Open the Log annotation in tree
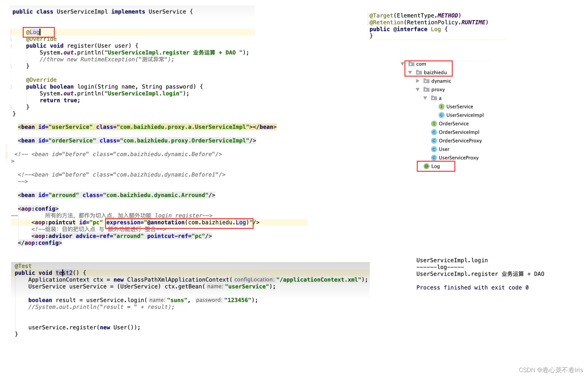The width and height of the screenshot is (588, 376). click(x=435, y=166)
